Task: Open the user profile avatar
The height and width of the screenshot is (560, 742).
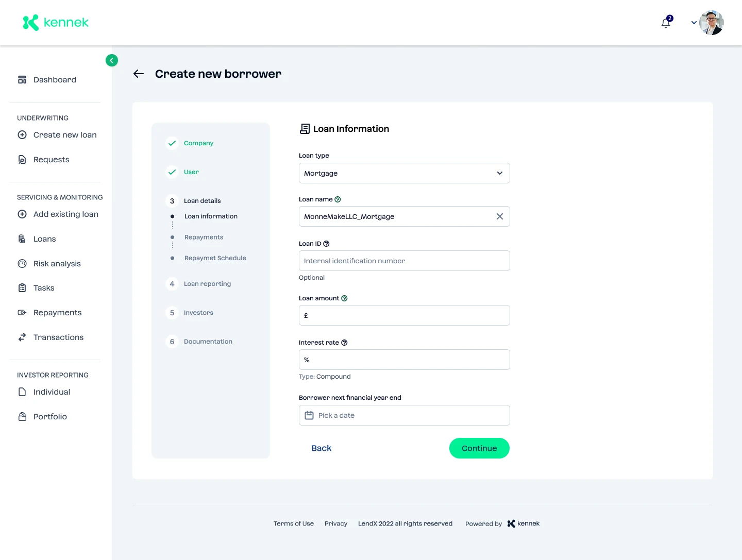Action: [x=712, y=23]
